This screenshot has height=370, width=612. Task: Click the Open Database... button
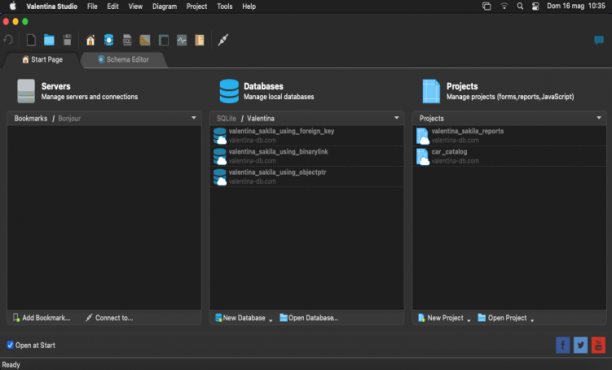tap(309, 318)
